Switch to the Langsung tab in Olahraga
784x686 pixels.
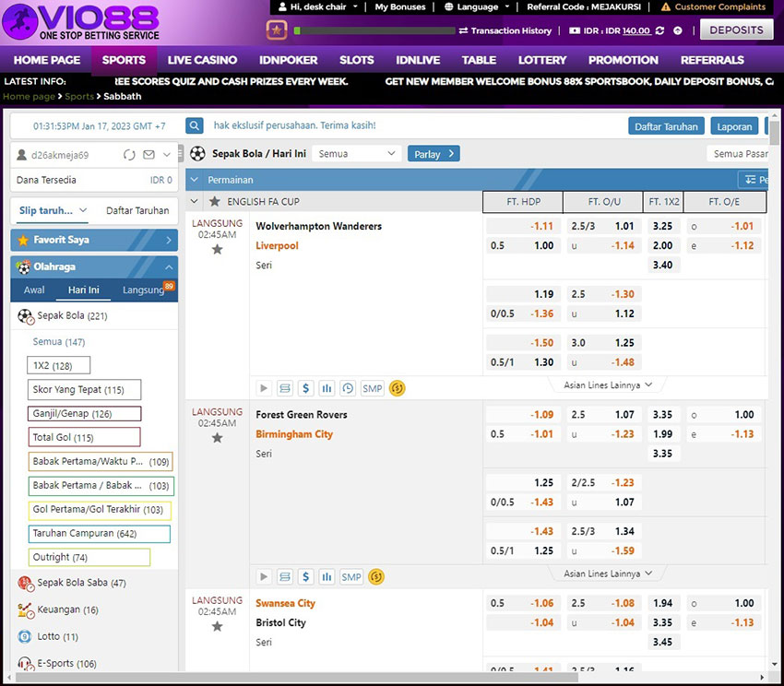coord(143,290)
